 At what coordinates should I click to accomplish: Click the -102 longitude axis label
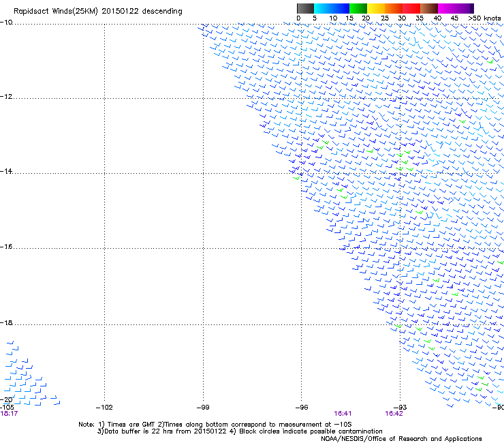[104, 408]
